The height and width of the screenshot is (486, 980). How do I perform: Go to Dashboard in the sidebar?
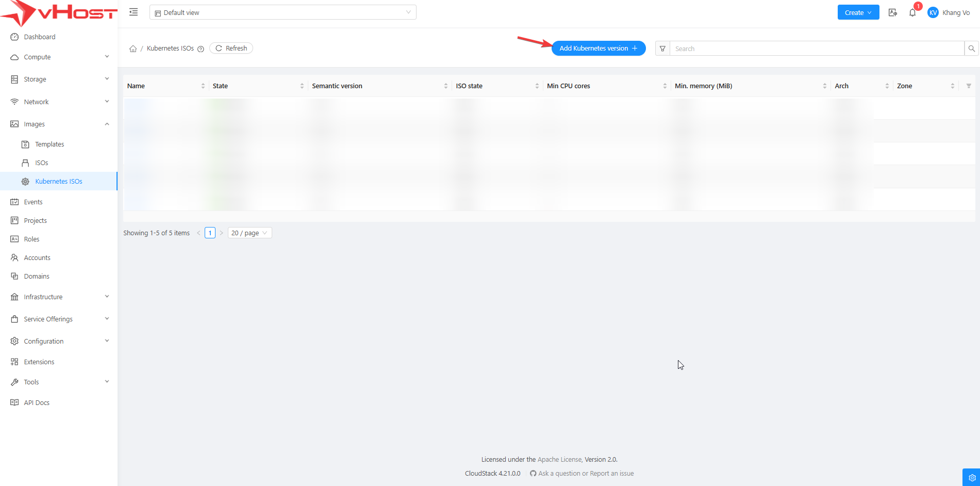(40, 37)
